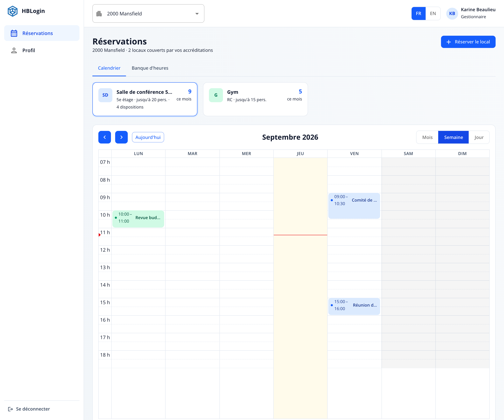Click the Septembre 2026 calendar title
Viewport: 504px width, 420px height.
click(x=290, y=137)
